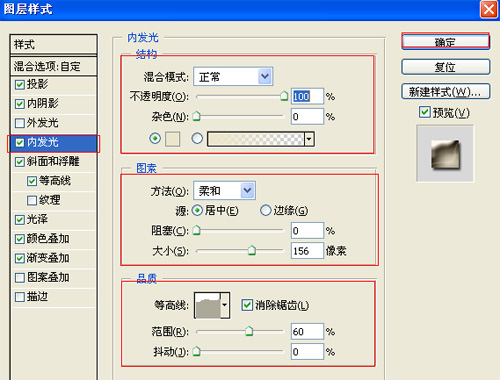
Task: Click the 范围 value field showing 60
Action: 307,331
